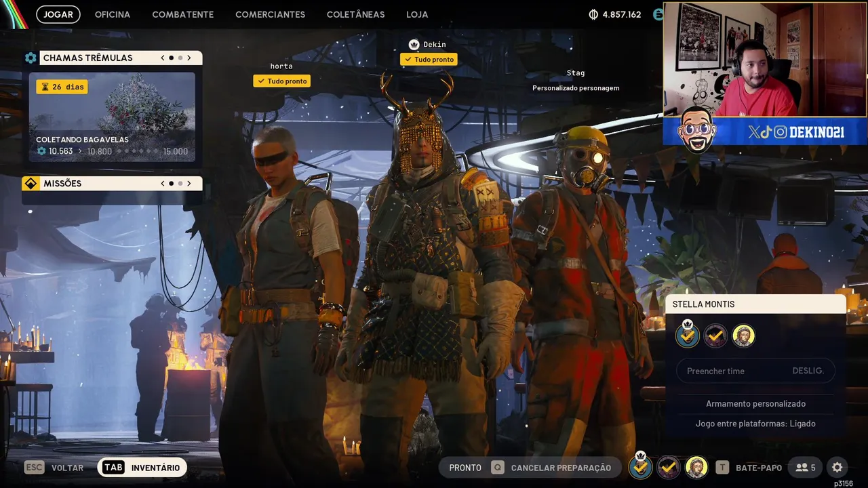Click the currency coin icon at top
The image size is (868, 488).
pyautogui.click(x=593, y=14)
